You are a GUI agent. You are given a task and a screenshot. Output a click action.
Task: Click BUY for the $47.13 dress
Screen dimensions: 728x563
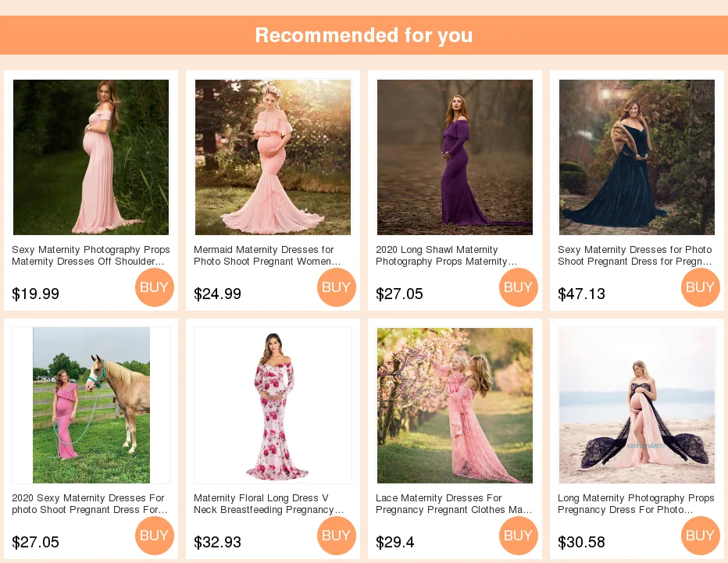[701, 287]
